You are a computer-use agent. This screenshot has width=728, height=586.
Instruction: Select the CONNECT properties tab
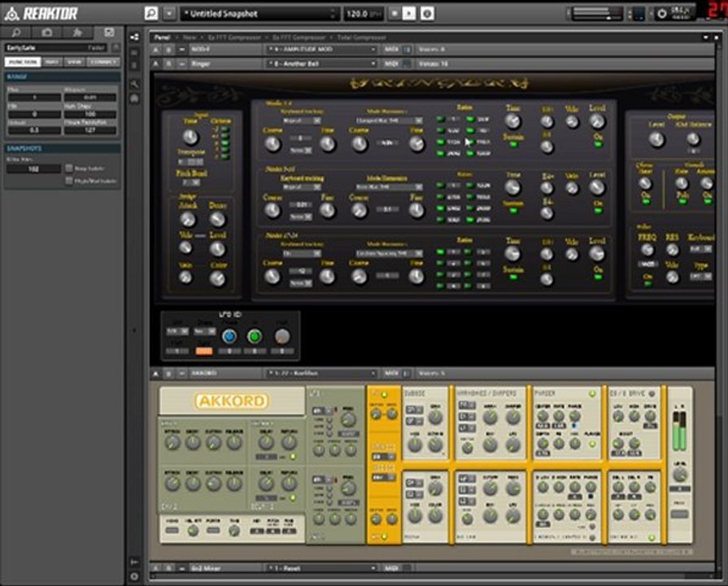click(x=103, y=62)
